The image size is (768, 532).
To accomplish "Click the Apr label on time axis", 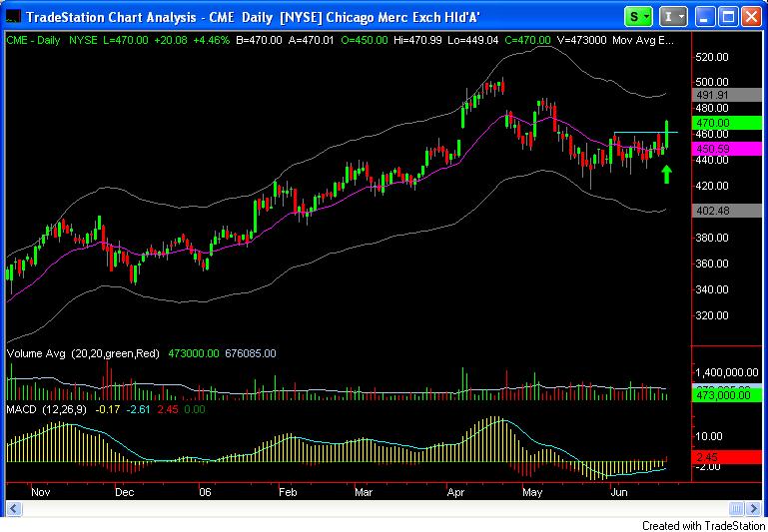I will (x=456, y=492).
